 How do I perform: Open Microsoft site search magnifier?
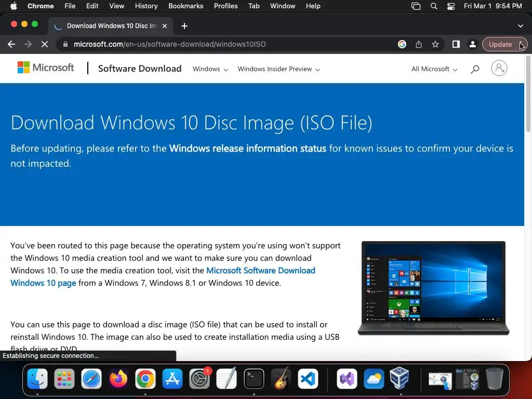click(475, 69)
